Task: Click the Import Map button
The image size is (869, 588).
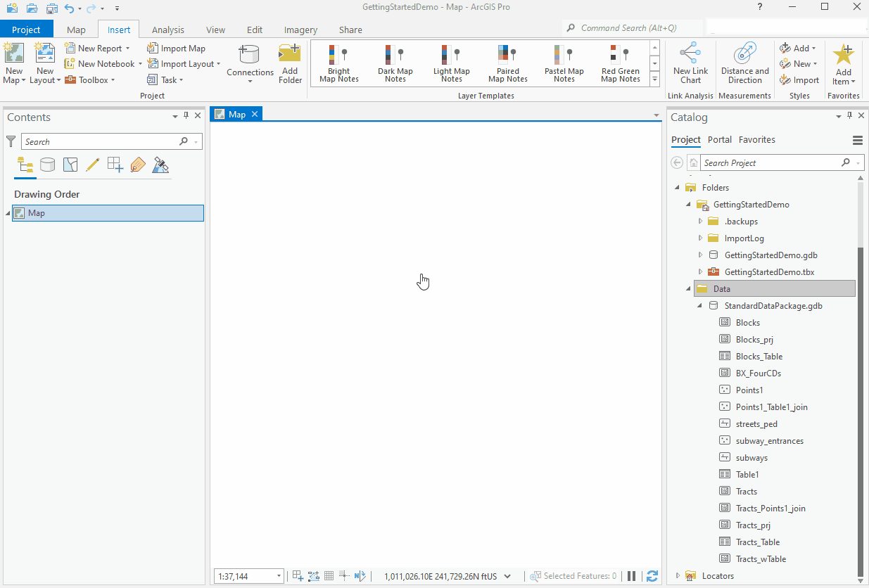Action: (177, 47)
